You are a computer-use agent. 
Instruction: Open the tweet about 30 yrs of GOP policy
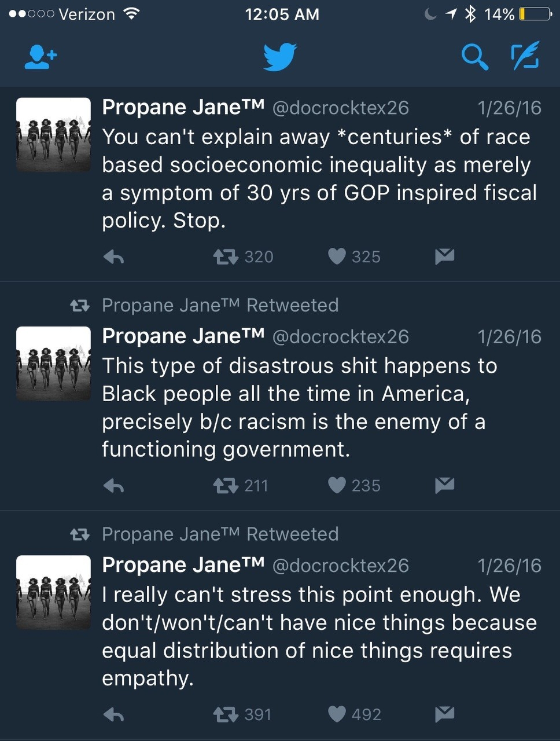[x=319, y=179]
